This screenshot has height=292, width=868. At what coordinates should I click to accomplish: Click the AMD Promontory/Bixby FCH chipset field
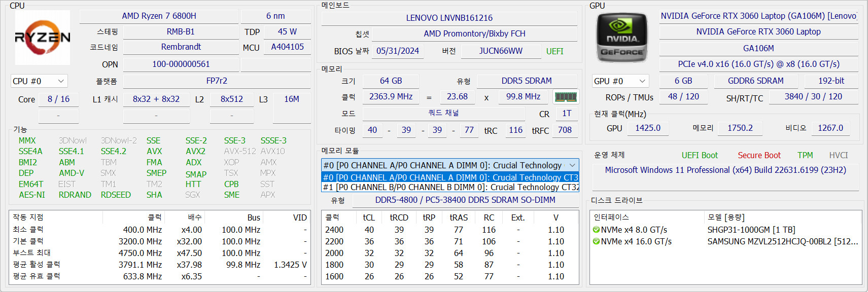(474, 34)
